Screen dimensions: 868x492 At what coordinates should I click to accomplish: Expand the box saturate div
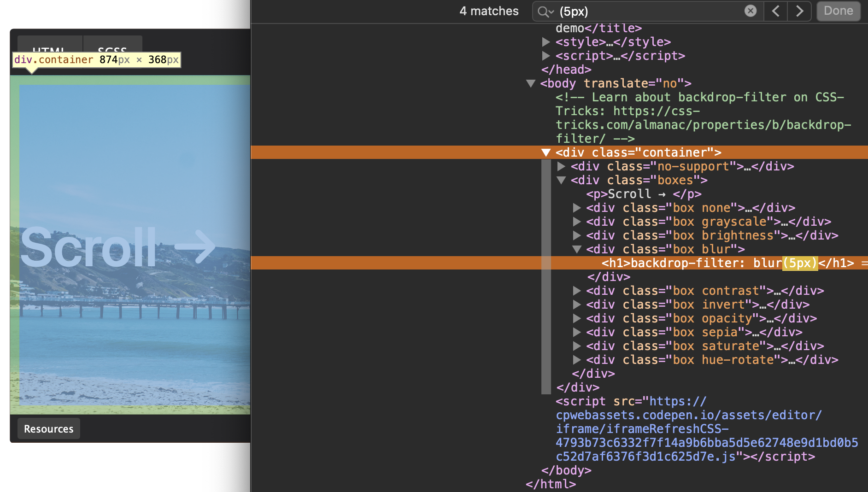click(x=576, y=346)
